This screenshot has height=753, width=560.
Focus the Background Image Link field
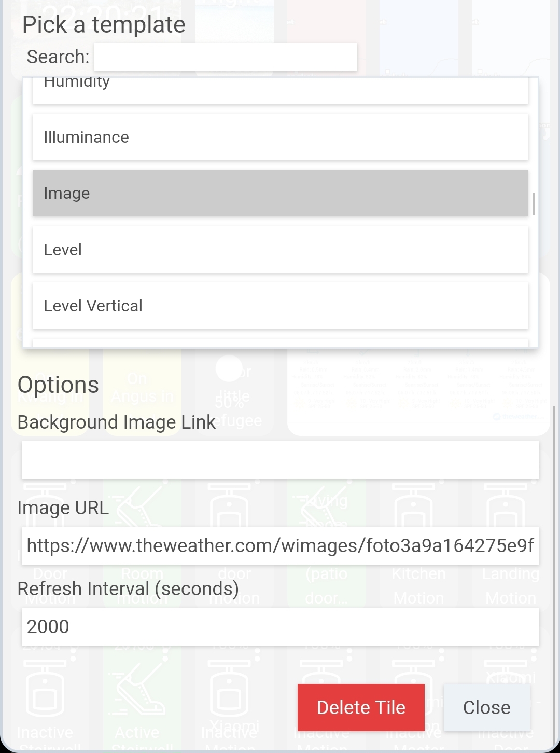point(280,460)
